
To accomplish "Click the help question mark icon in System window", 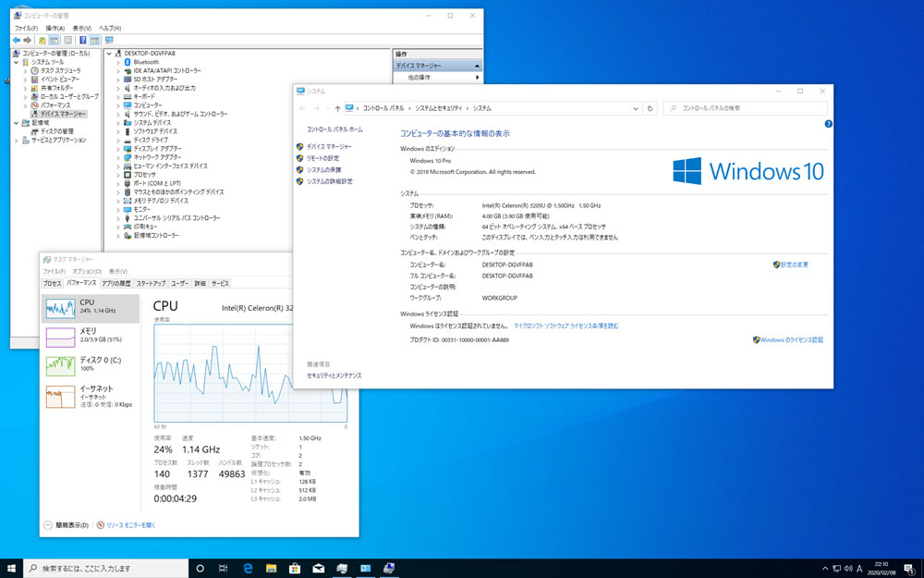I will [x=829, y=124].
